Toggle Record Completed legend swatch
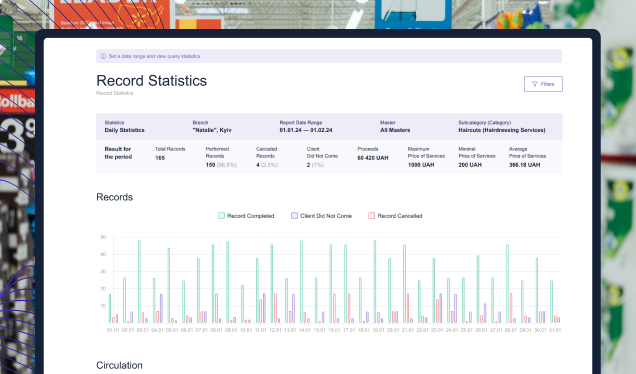The width and height of the screenshot is (636, 374). pos(221,216)
